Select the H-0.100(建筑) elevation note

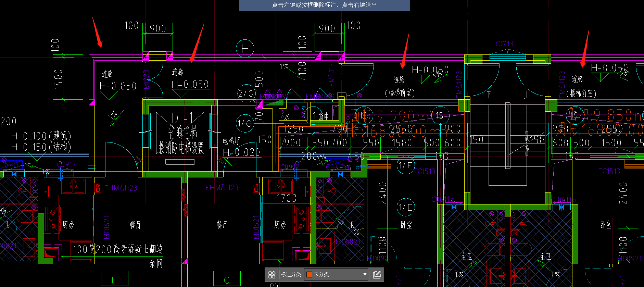coord(41,136)
